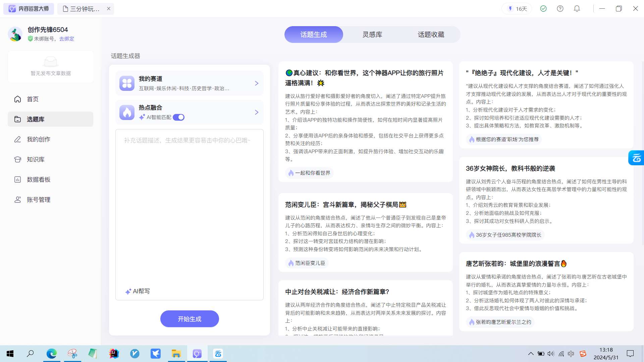Click the AI帮写 sparkle icon

coord(128,291)
